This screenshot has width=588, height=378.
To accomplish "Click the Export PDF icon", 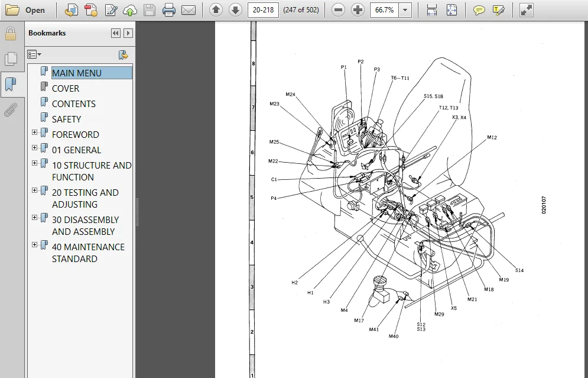I will click(72, 10).
